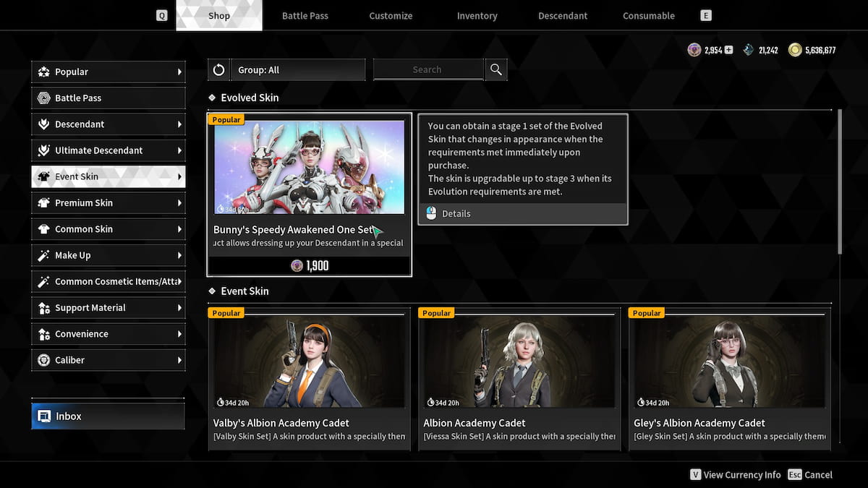Viewport: 868px width, 488px height.
Task: Click View Currency Info
Action: (x=735, y=474)
